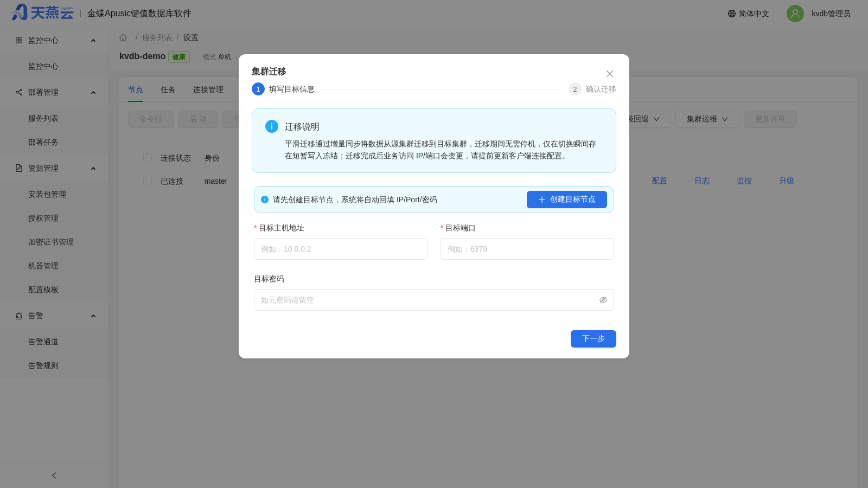Click the 创建目标节点 button

pos(567,200)
